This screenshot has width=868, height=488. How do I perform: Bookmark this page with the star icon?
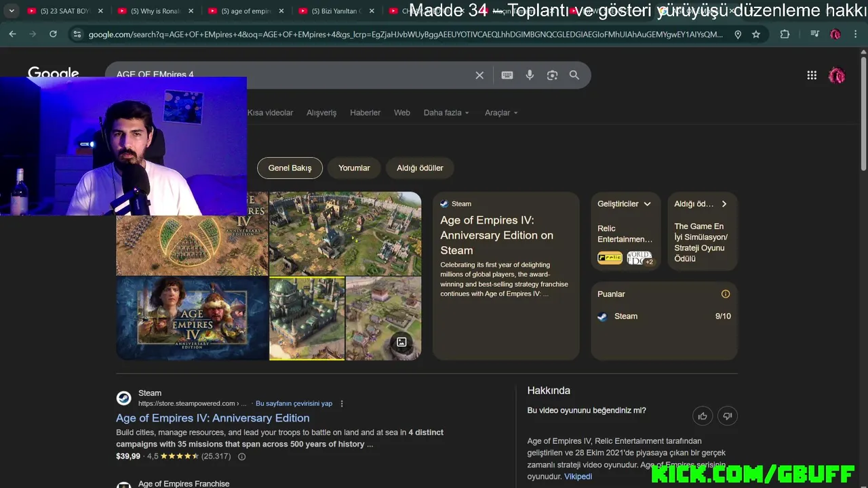[x=756, y=34]
